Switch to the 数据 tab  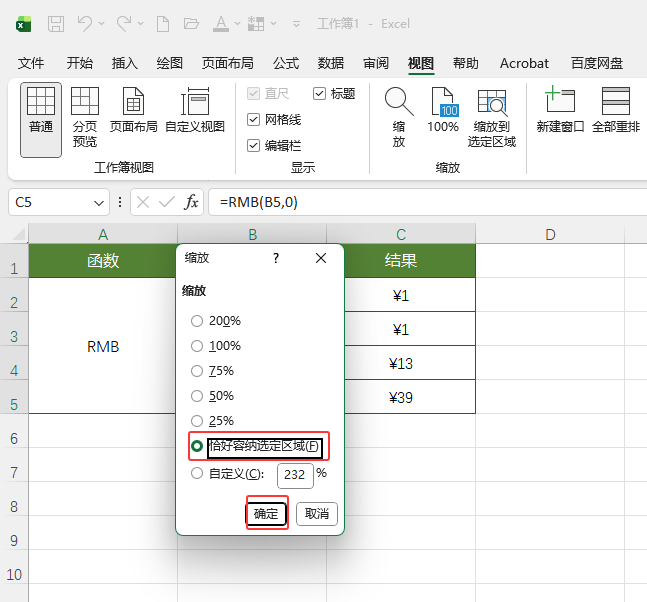[x=331, y=63]
